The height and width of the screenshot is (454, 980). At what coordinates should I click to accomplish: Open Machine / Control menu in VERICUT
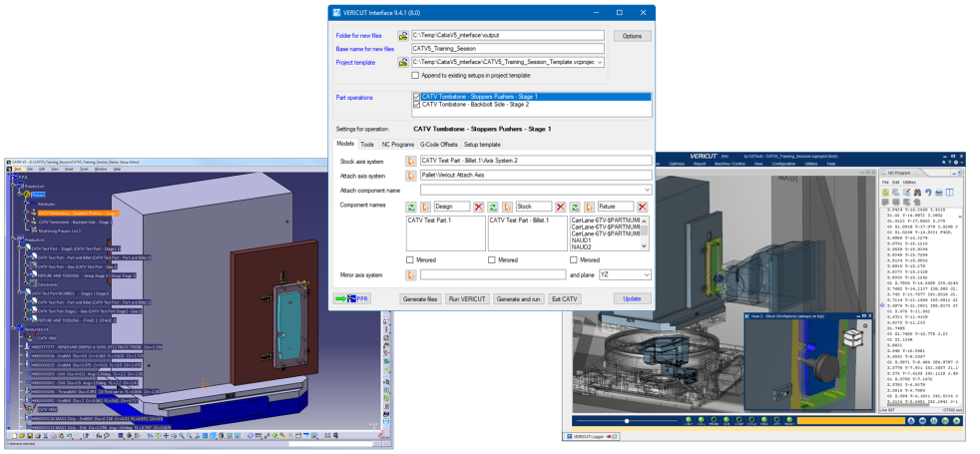(730, 163)
